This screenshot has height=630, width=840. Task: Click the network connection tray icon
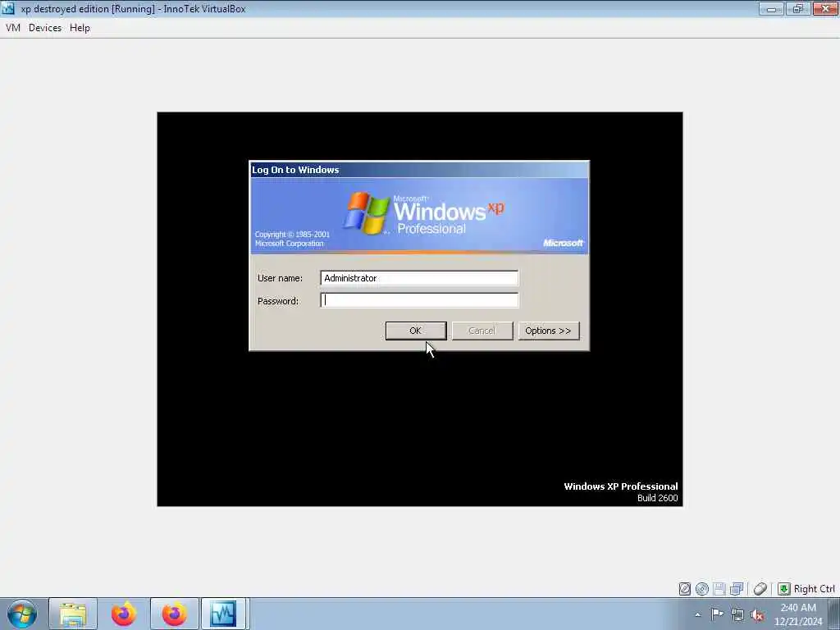click(737, 615)
